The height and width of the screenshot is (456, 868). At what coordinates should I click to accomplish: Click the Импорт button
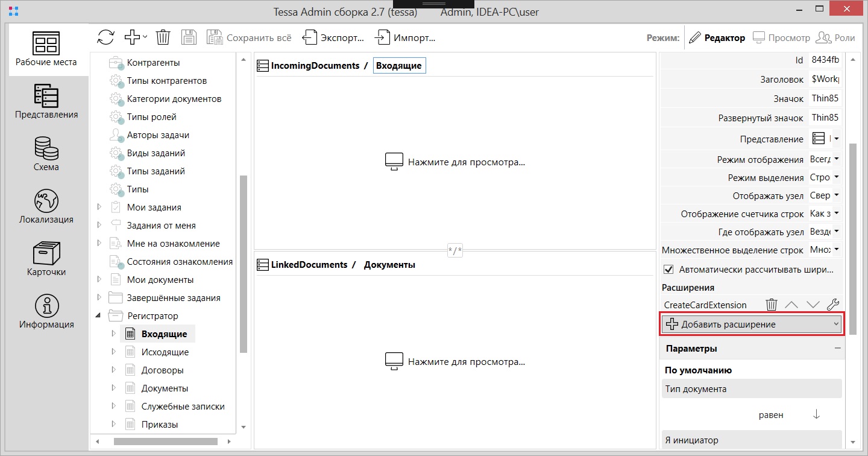point(406,37)
